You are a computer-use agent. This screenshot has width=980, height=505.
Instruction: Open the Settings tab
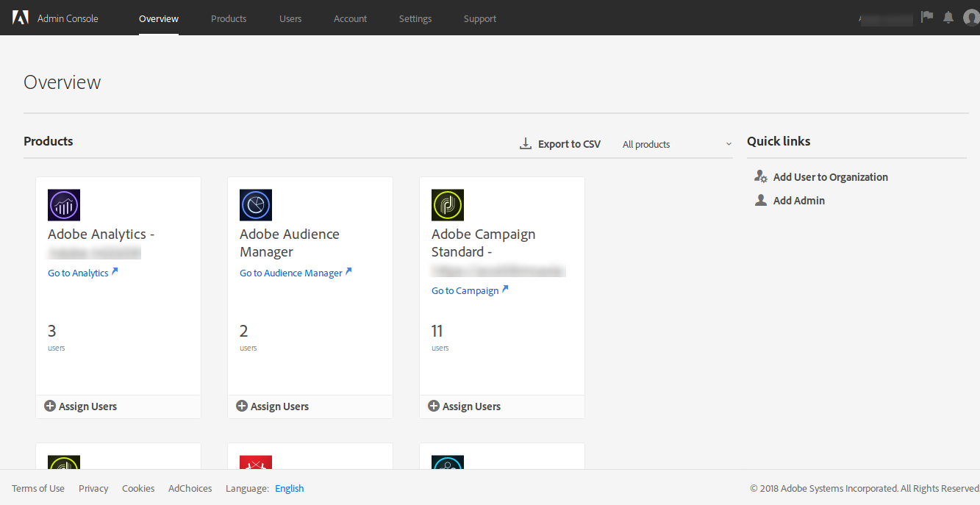click(415, 18)
